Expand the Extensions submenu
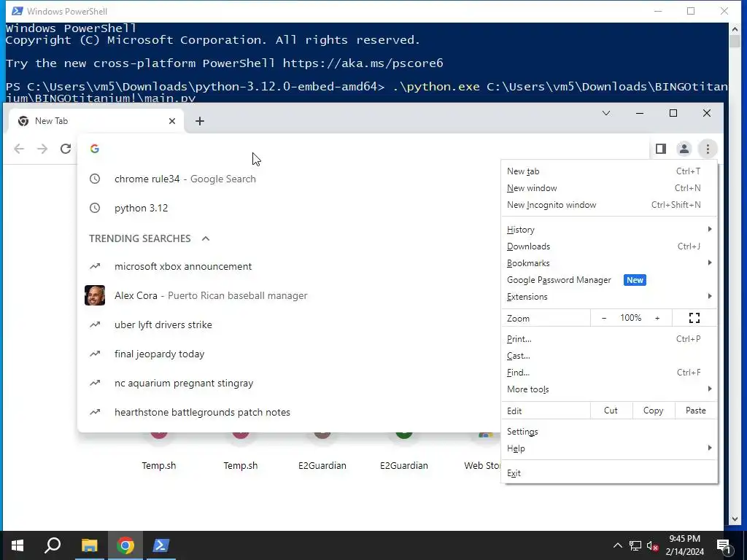The width and height of the screenshot is (747, 560). pos(609,297)
